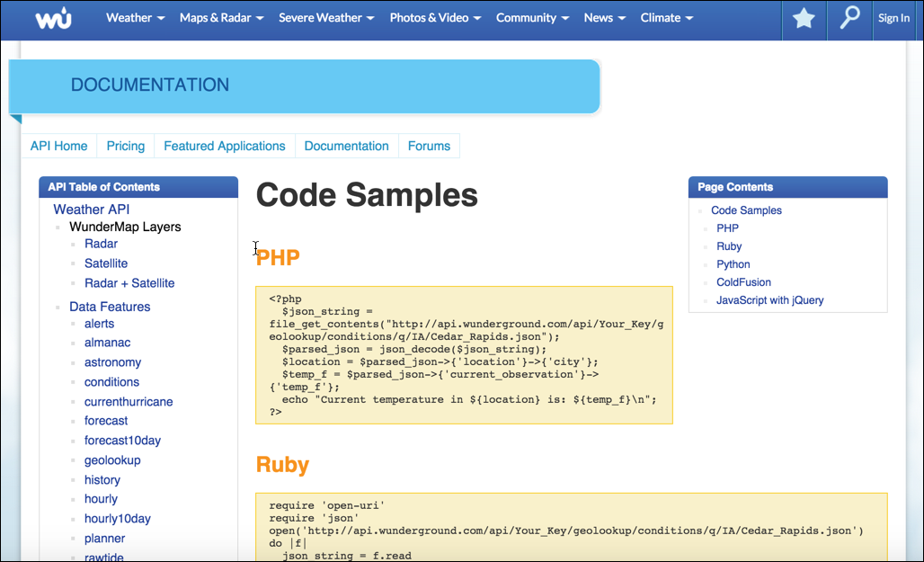Select the PHP code sample box
The width and height of the screenshot is (924, 562).
pos(464,354)
